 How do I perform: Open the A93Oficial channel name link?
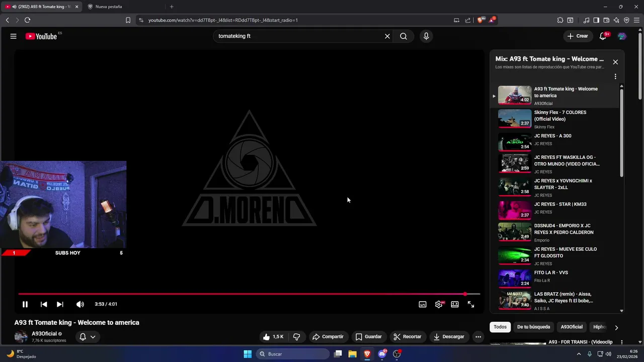[x=44, y=334]
